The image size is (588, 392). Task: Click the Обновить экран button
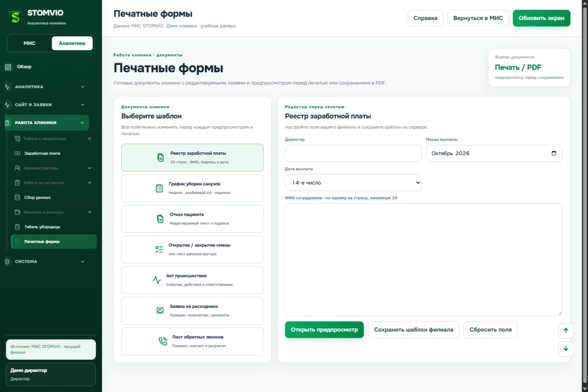[541, 18]
